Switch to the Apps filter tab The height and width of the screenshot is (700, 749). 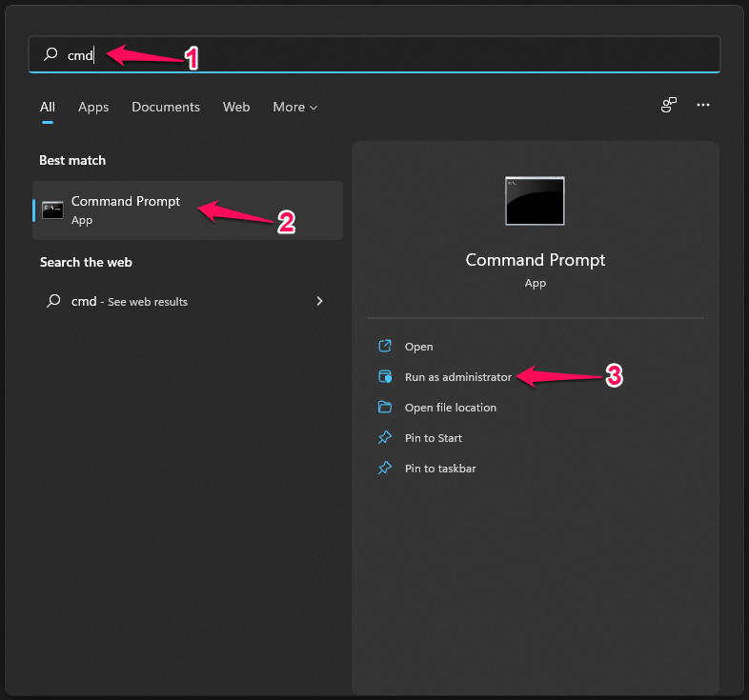pos(93,108)
